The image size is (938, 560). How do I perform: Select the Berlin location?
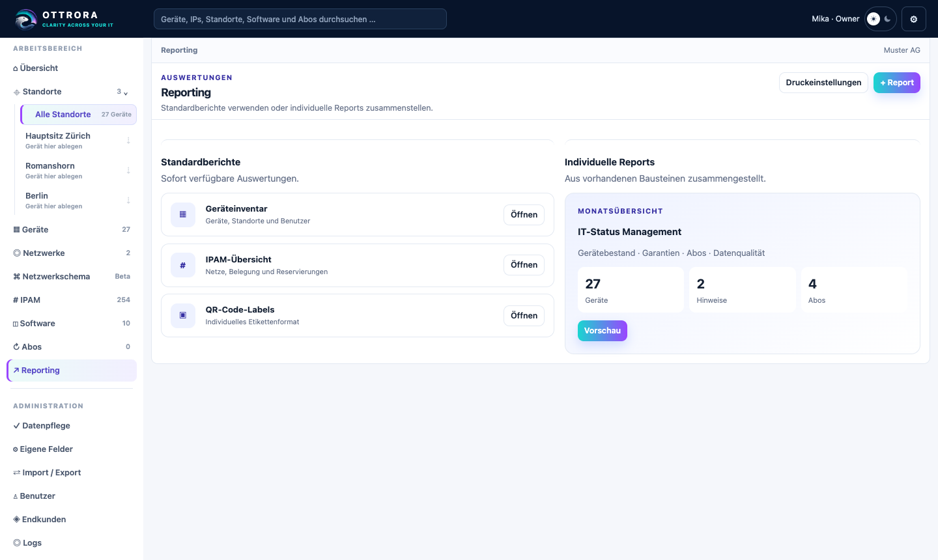click(x=79, y=201)
